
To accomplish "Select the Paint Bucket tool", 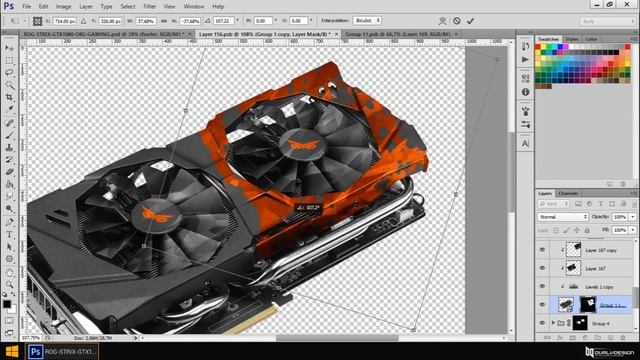I will click(9, 184).
